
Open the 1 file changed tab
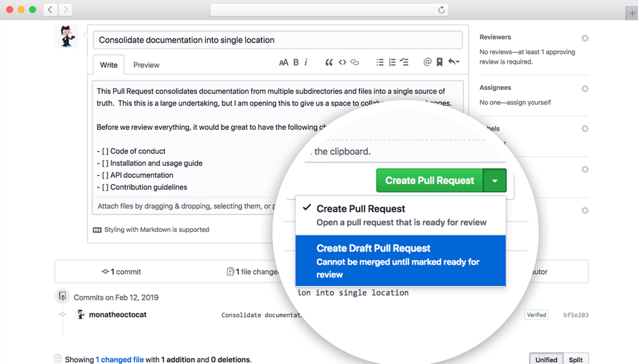click(x=252, y=271)
